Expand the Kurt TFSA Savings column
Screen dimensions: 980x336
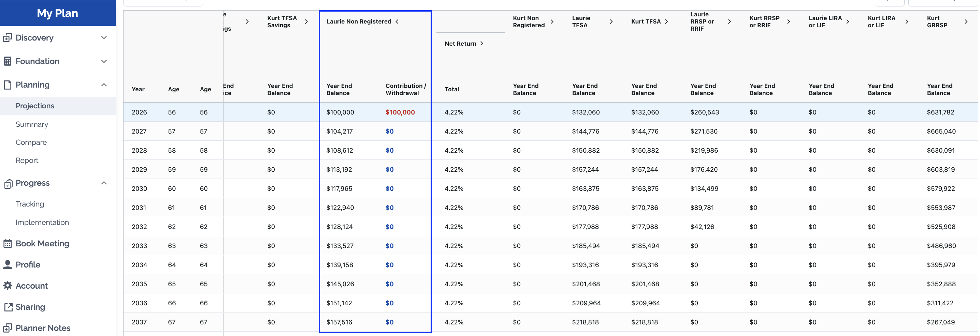click(x=306, y=22)
